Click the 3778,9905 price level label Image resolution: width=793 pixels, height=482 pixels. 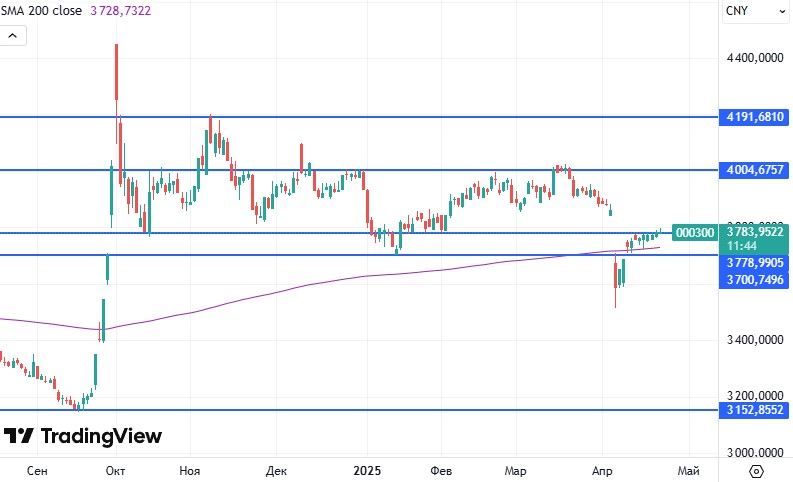(755, 262)
